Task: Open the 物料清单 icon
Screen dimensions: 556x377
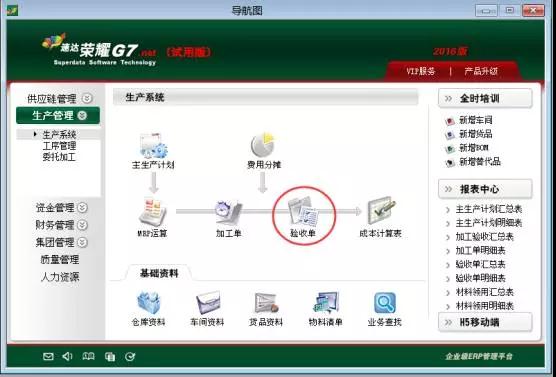Action: pyautogui.click(x=326, y=303)
